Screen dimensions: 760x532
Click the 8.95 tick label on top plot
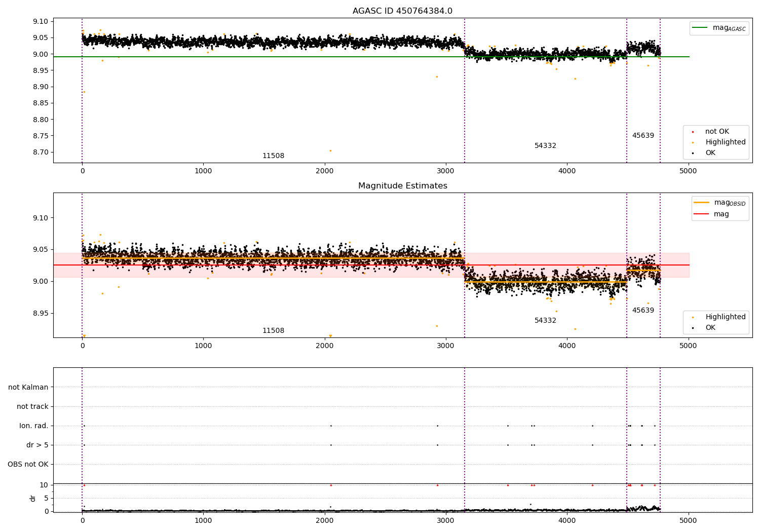coord(41,71)
